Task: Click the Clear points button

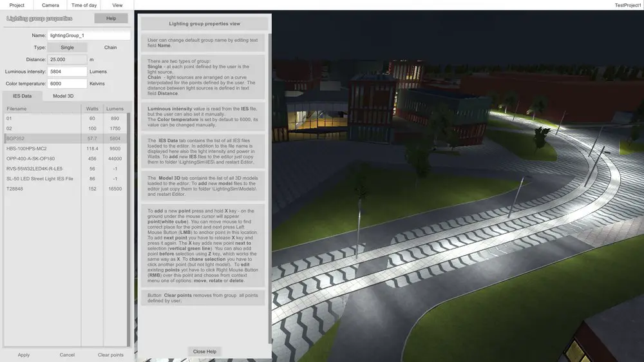Action: click(x=111, y=355)
